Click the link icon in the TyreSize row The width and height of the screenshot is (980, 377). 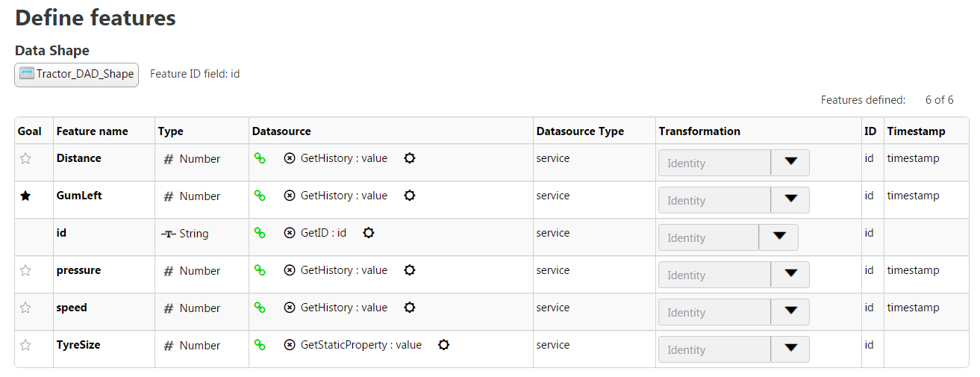[260, 345]
